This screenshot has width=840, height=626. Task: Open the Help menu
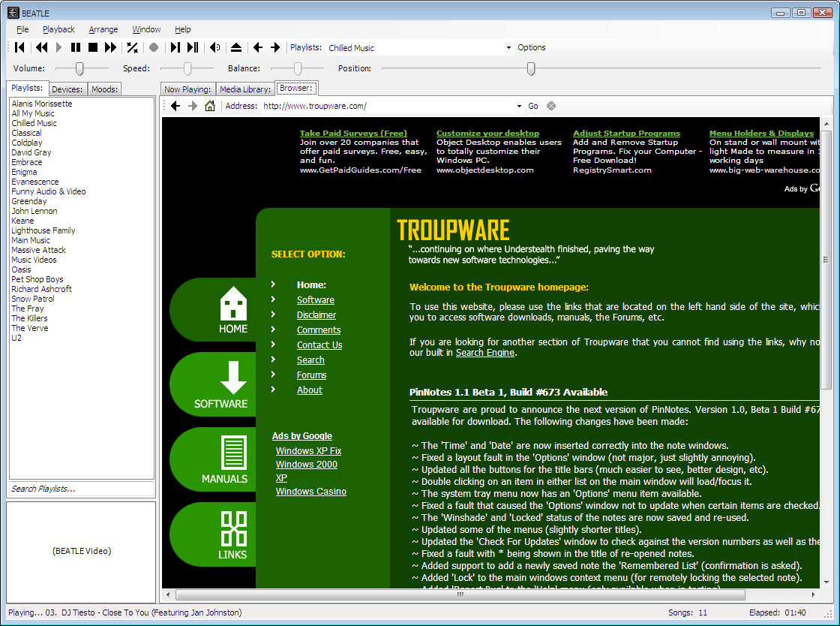coord(183,29)
